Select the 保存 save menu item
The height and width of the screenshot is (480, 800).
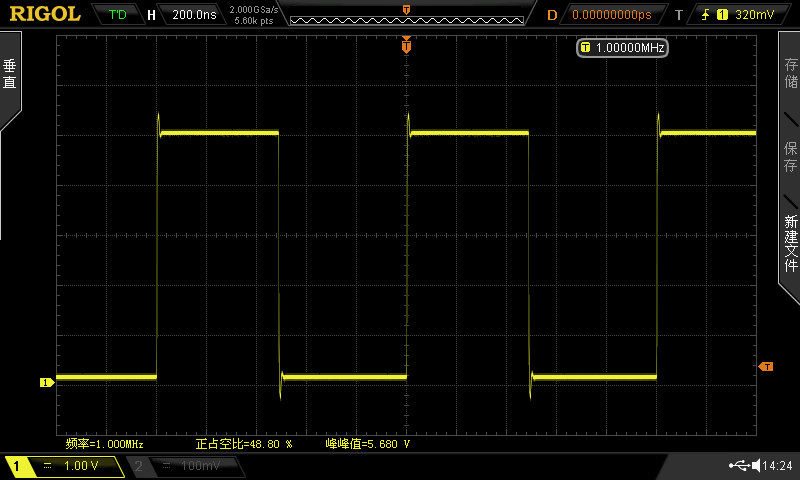coord(790,157)
